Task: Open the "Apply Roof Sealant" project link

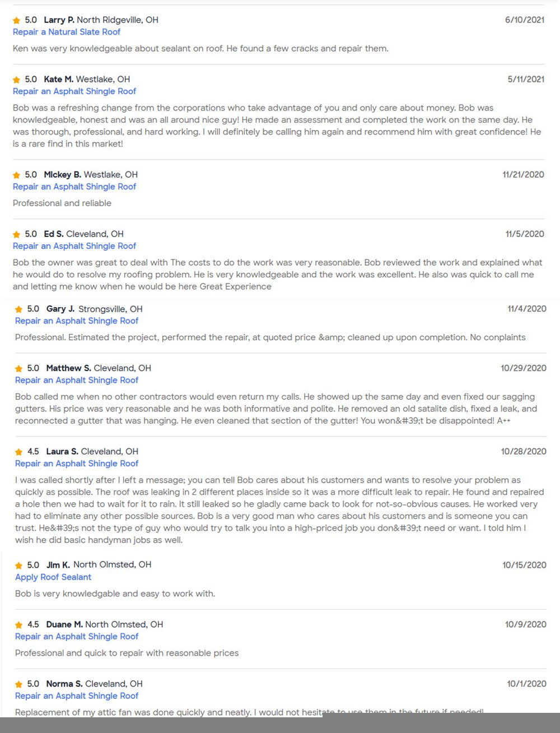Action: point(53,577)
